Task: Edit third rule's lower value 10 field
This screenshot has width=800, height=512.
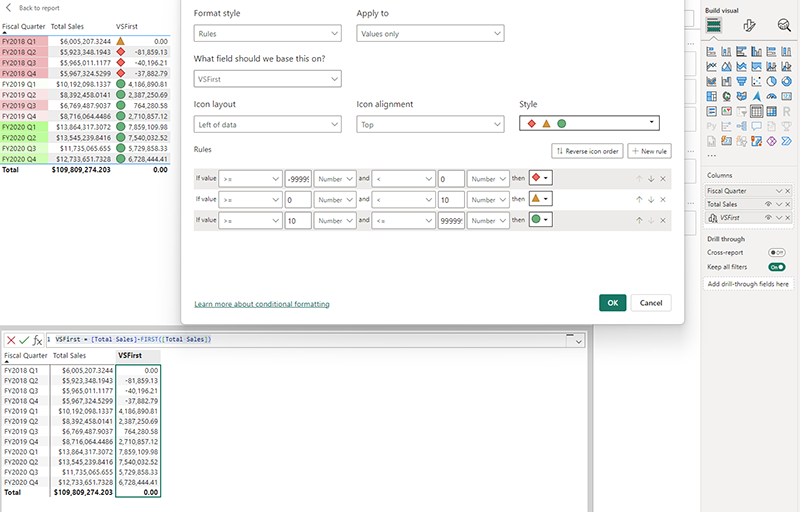Action: click(298, 221)
